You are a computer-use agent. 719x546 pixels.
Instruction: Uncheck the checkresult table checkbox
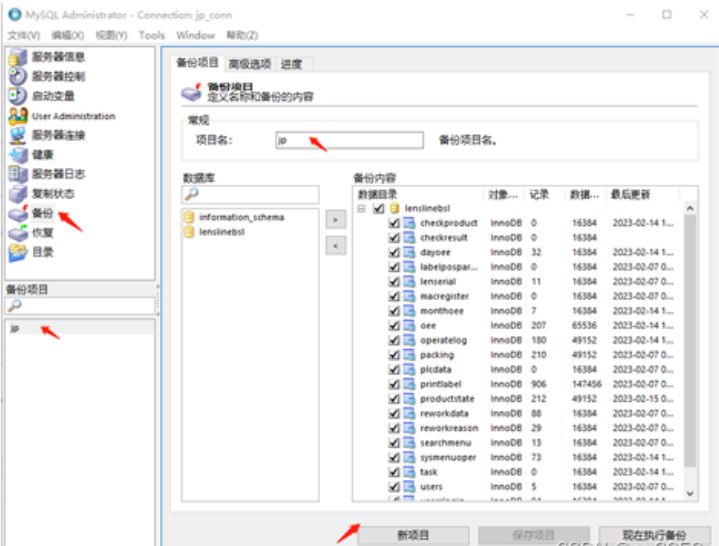(394, 238)
